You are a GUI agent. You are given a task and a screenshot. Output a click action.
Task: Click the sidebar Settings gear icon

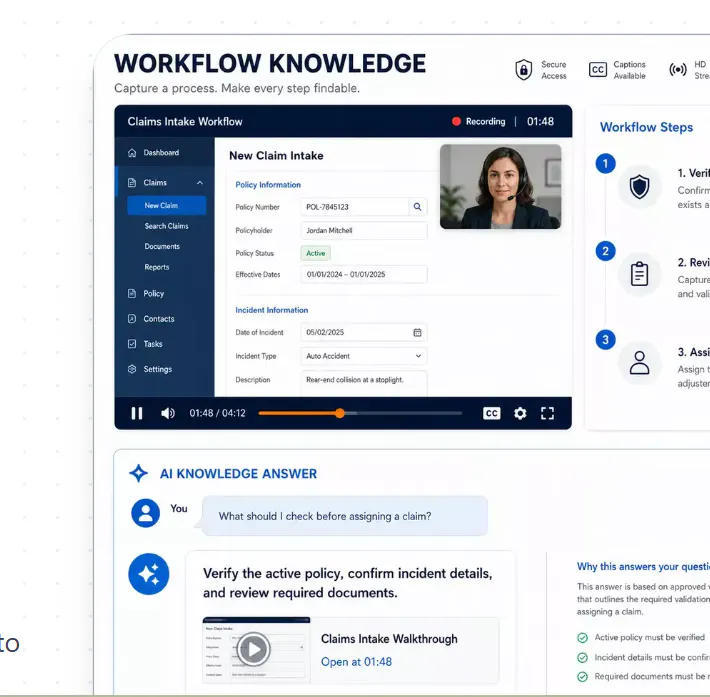(132, 369)
